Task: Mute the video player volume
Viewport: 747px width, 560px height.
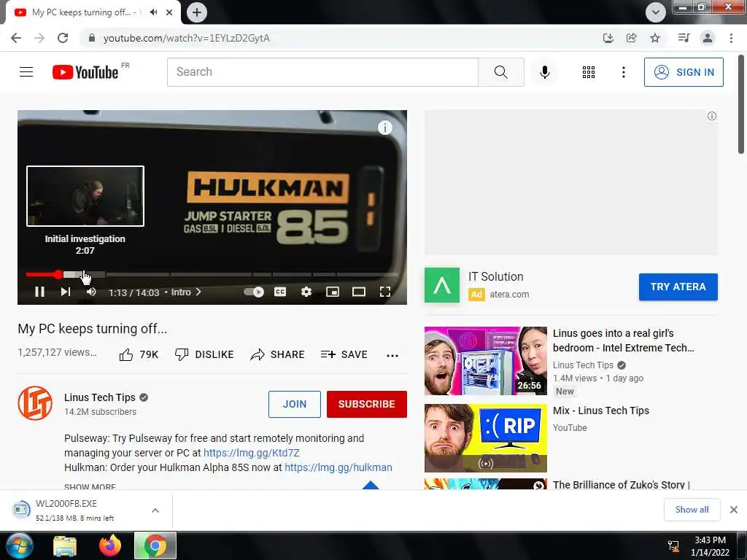Action: click(91, 292)
